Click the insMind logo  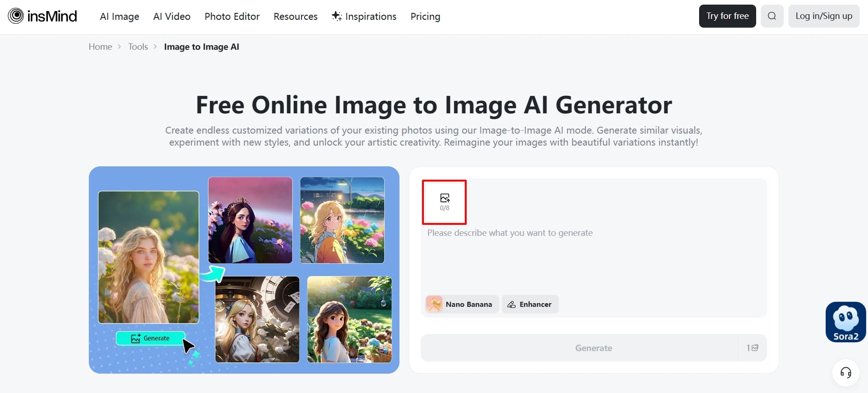42,16
